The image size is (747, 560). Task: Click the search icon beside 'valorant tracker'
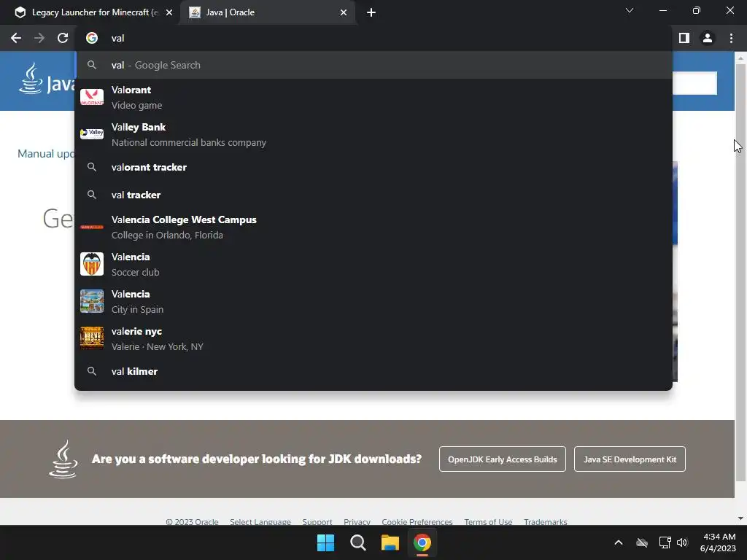[92, 167]
